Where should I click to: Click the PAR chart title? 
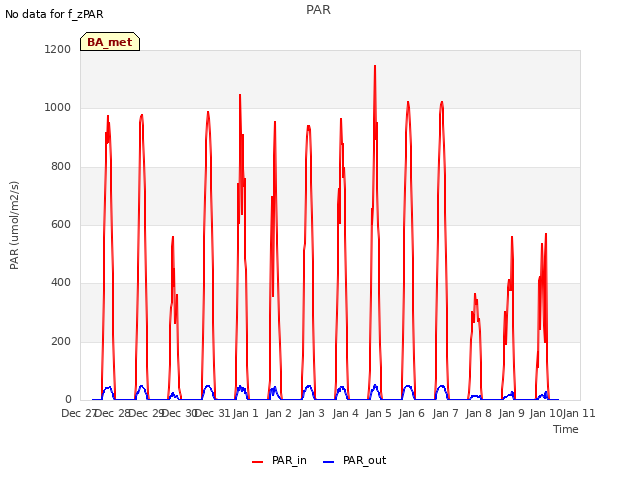click(318, 10)
